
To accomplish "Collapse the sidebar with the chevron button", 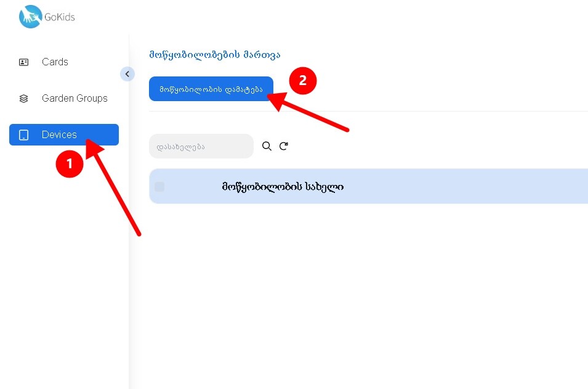I will point(127,74).
